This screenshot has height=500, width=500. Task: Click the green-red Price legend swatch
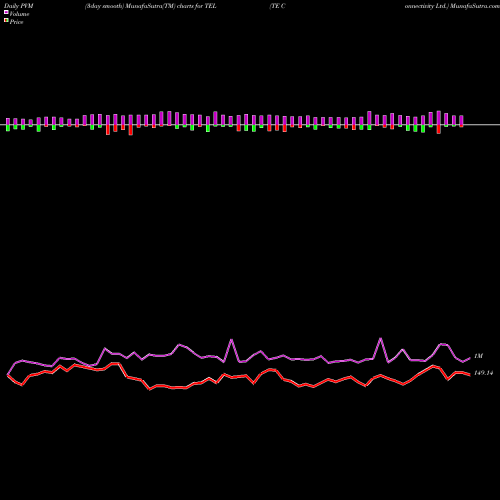[6, 21]
